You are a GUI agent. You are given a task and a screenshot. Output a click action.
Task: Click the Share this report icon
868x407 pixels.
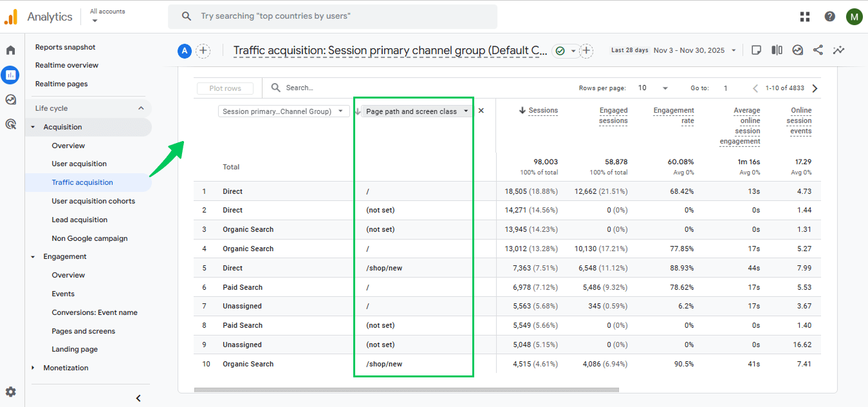point(818,50)
